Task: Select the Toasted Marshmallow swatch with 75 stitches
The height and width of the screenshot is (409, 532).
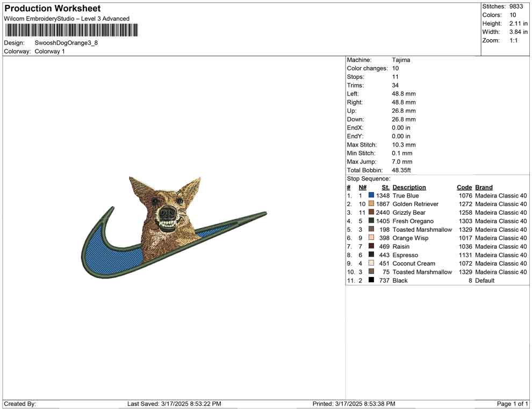Action: pos(371,272)
